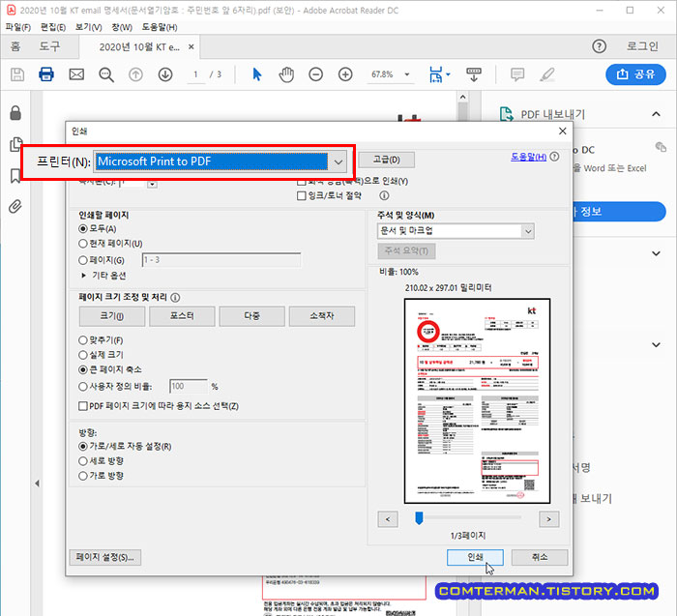Select portrait orientation radio button
Screen dimensions: 677x616
click(x=83, y=461)
